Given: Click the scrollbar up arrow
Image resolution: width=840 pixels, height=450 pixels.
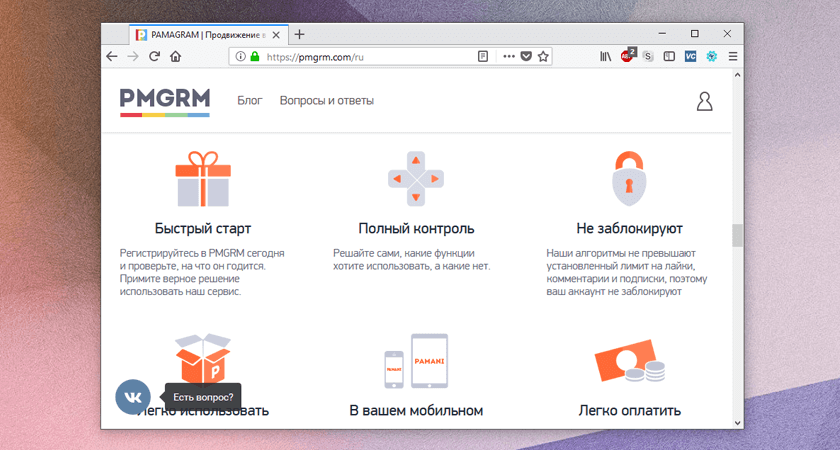Looking at the screenshot, I should pyautogui.click(x=738, y=76).
